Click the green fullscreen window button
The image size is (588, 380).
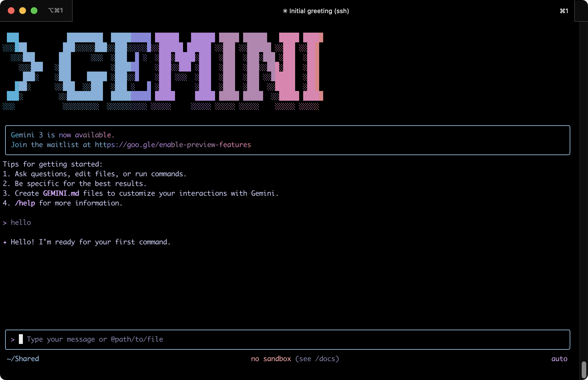pos(34,11)
